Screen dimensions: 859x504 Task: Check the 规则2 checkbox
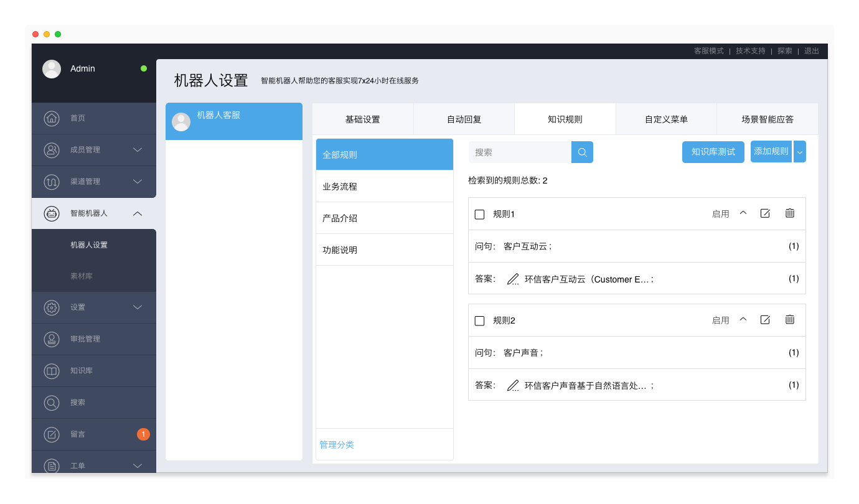(x=479, y=321)
